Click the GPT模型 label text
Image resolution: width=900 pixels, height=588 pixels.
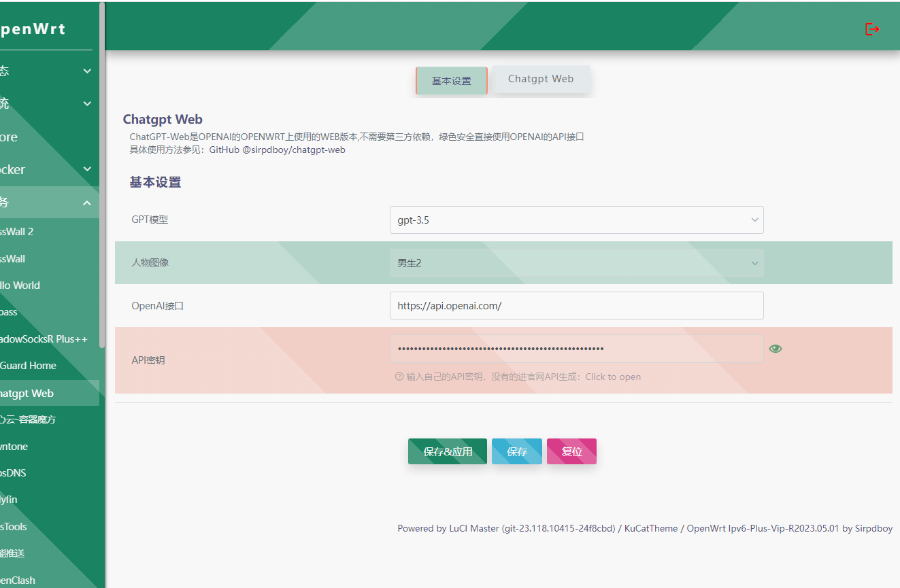(150, 220)
